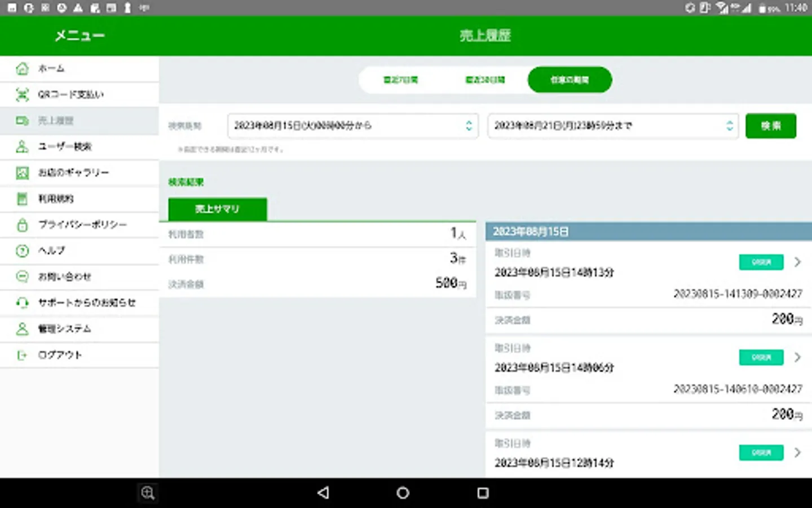Expand the 14時06分 transaction chevron
Image resolution: width=812 pixels, height=508 pixels.
tap(797, 357)
